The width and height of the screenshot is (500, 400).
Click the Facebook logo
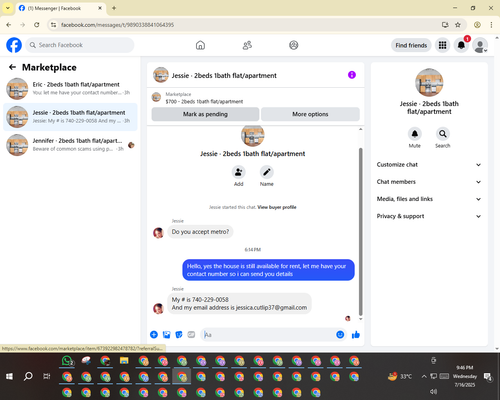point(14,45)
